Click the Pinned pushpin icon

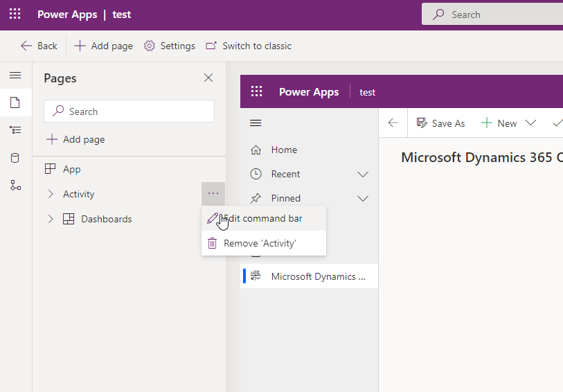(x=256, y=198)
